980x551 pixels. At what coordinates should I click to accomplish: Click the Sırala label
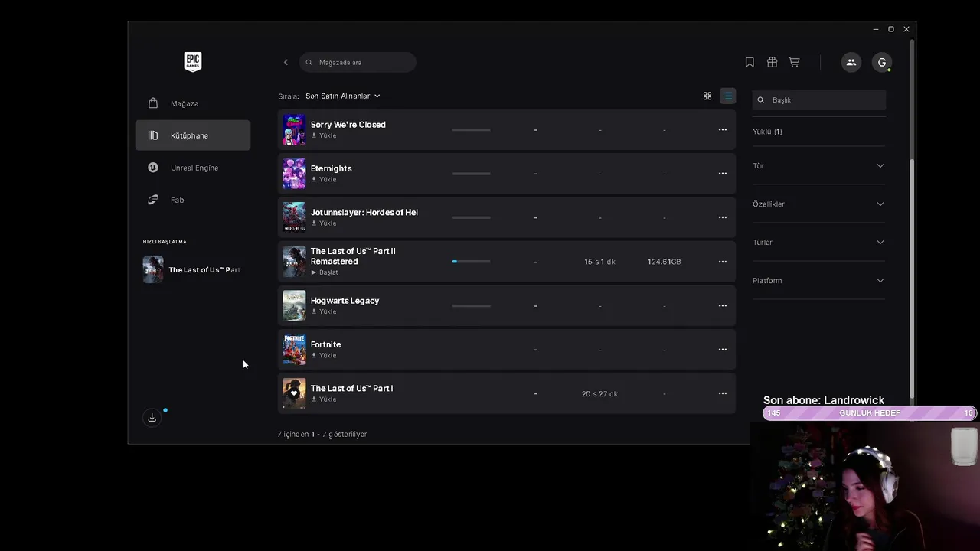[288, 96]
